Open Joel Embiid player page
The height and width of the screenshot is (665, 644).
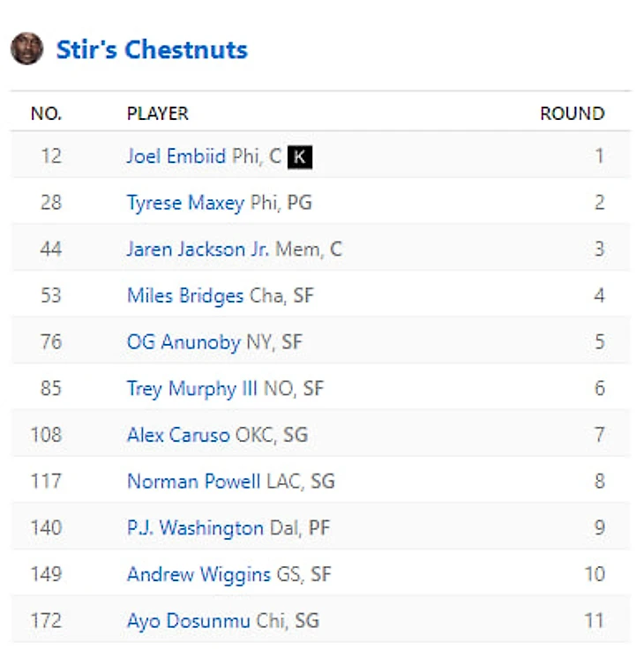click(x=176, y=157)
